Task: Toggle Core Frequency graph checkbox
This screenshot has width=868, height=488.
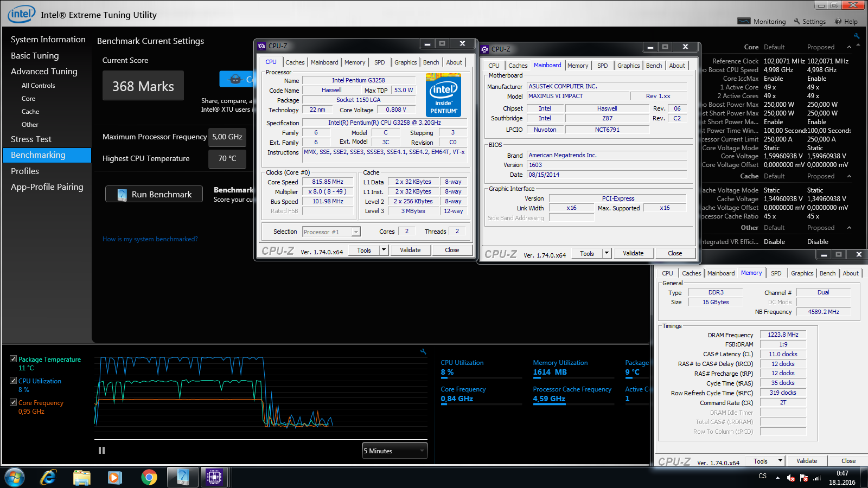Action: click(13, 402)
